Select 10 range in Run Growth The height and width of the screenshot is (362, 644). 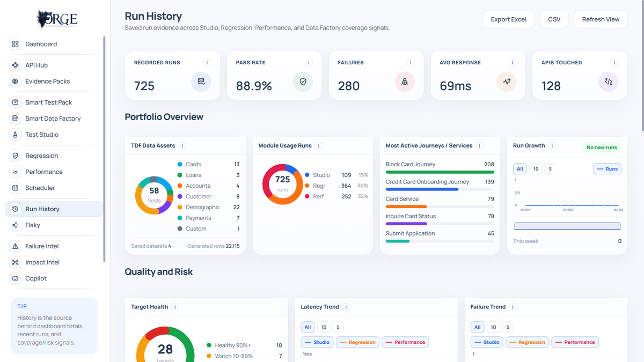pyautogui.click(x=536, y=169)
